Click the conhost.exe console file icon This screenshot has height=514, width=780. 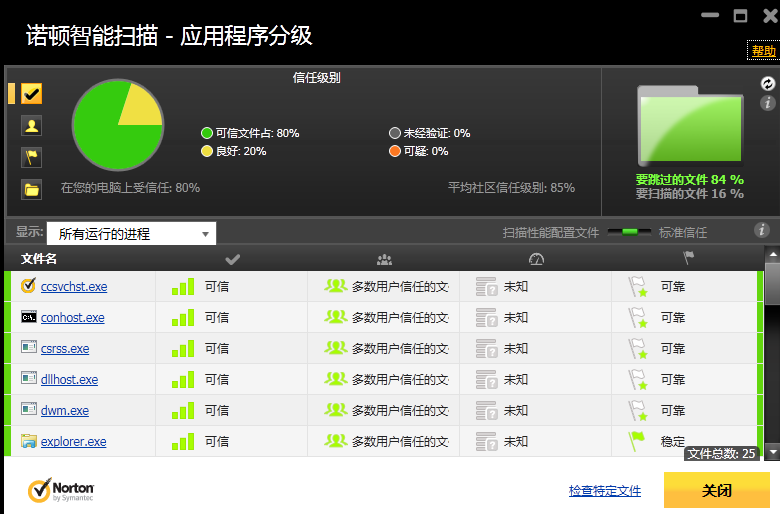tap(28, 316)
